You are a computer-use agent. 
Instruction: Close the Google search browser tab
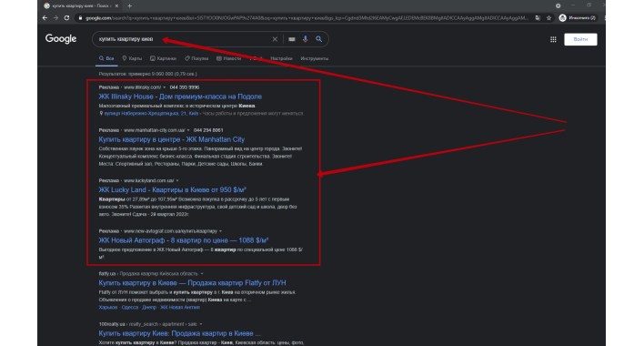coord(116,5)
